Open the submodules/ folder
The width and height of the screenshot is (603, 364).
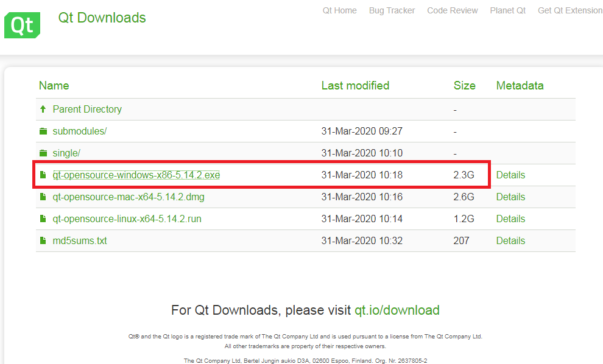point(80,131)
